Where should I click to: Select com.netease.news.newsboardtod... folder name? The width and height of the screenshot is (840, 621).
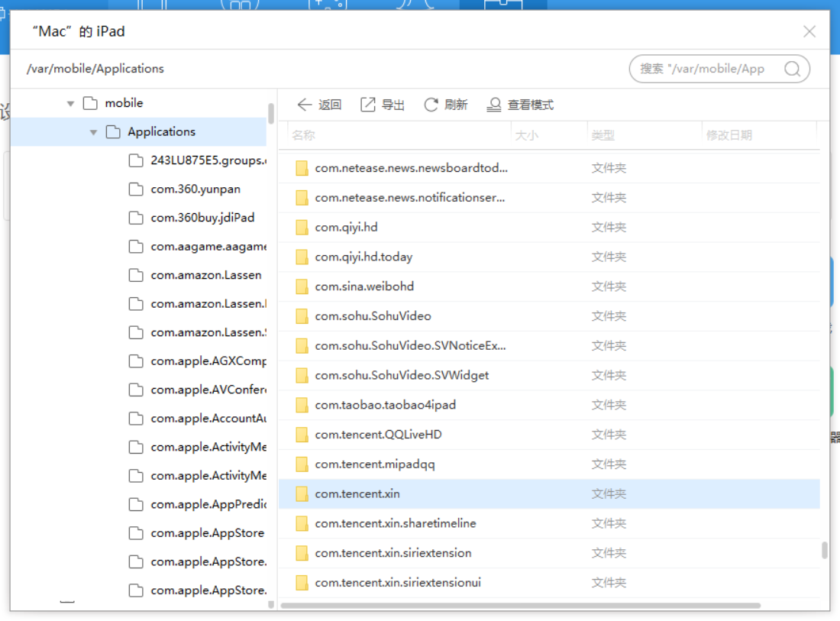[x=412, y=168]
